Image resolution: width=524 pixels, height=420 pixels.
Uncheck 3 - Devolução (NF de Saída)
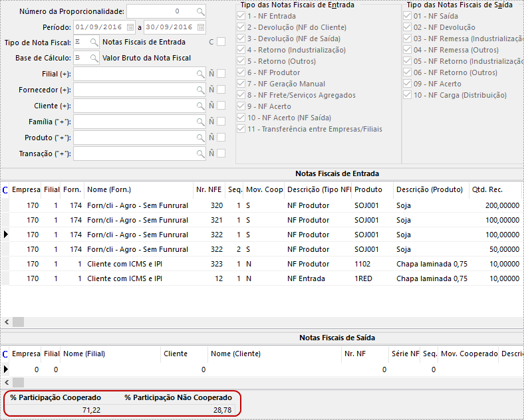tap(241, 39)
